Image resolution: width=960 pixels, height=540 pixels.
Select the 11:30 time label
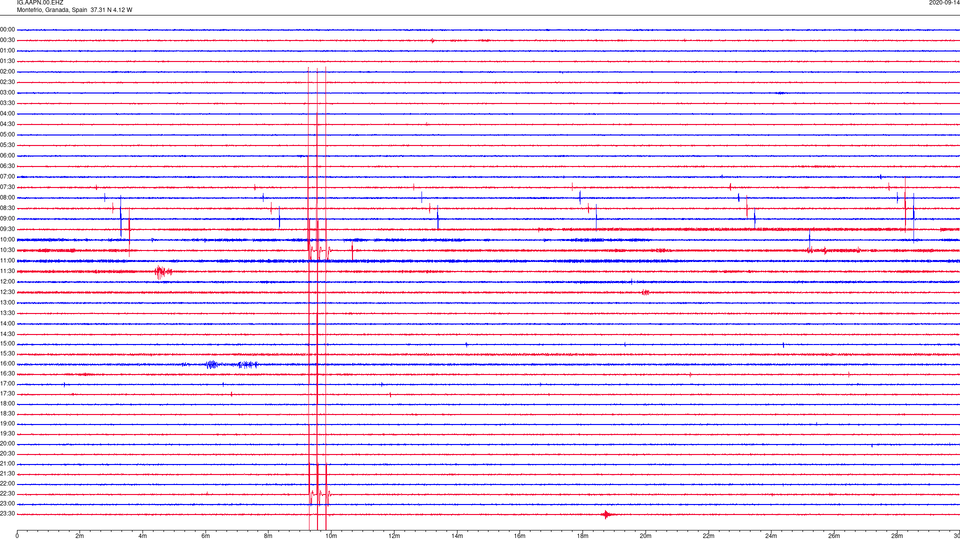(x=7, y=271)
